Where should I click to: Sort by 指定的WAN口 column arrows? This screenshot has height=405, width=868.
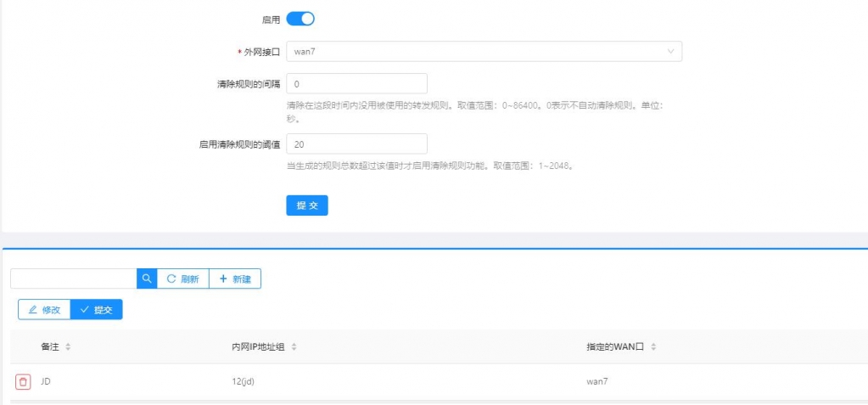[x=654, y=347]
